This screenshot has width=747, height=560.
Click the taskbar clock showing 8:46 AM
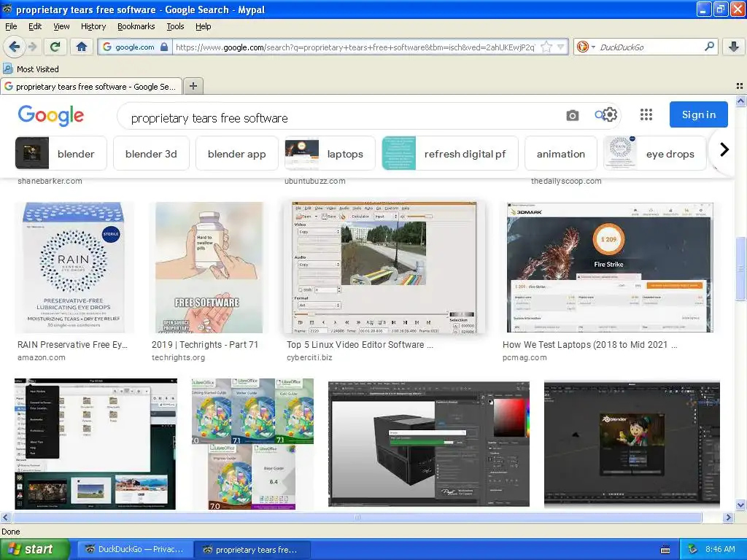(x=720, y=549)
